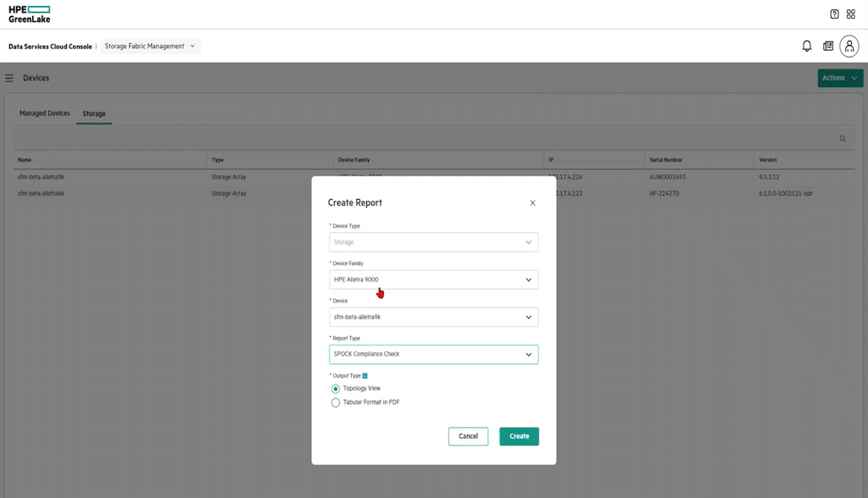Click the Create button
The width and height of the screenshot is (868, 498).
pyautogui.click(x=519, y=436)
